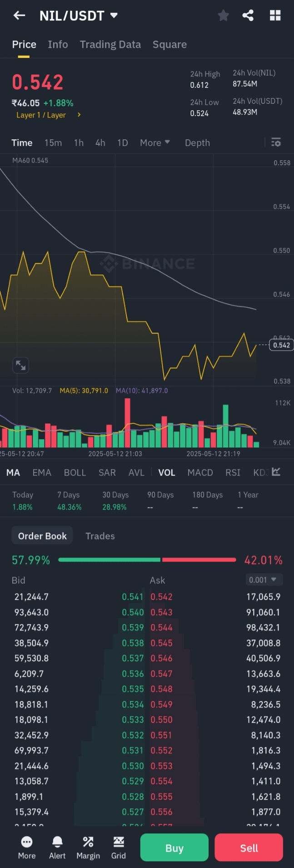Expand the More timeframes dropdown
Viewport: 294px width, 868px height.
(154, 142)
